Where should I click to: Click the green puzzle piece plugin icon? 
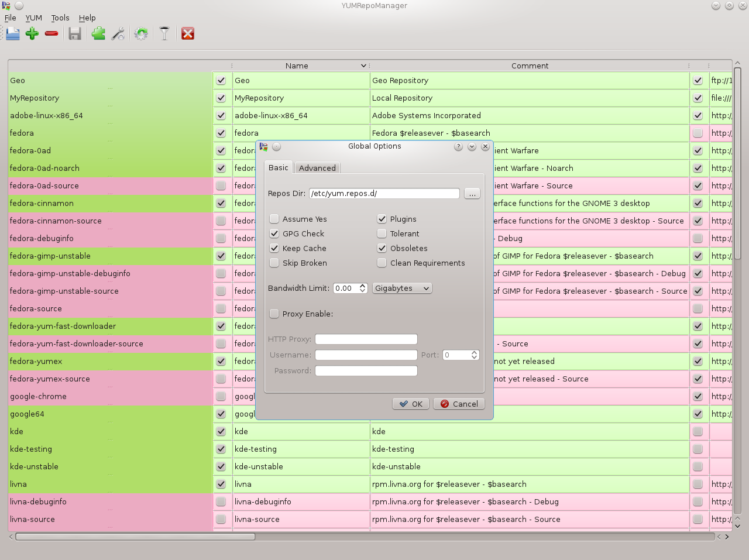98,33
